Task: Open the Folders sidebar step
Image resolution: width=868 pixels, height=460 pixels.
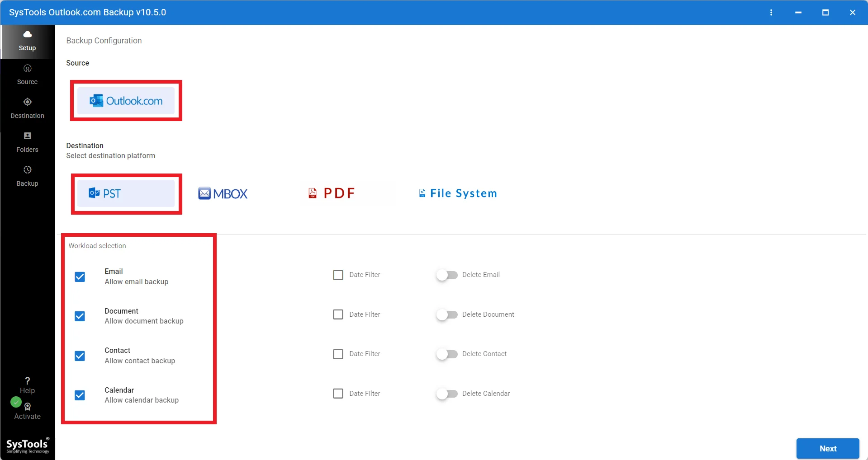Action: [27, 143]
